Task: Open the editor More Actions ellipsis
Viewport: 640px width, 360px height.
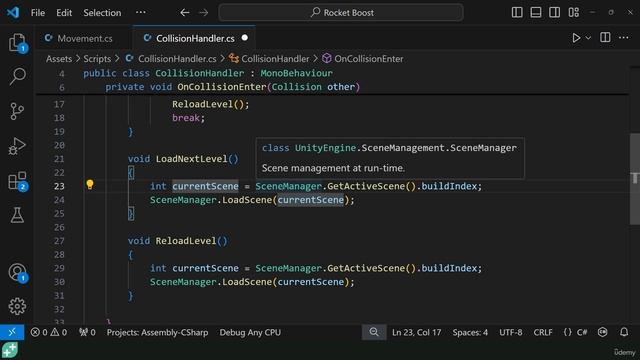Action: click(x=624, y=38)
